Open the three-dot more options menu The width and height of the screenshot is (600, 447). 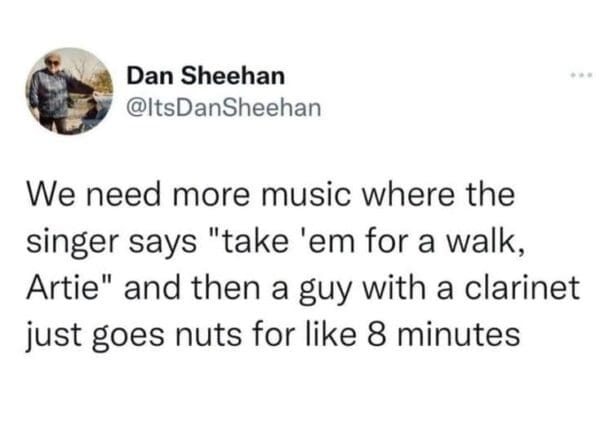[x=581, y=75]
